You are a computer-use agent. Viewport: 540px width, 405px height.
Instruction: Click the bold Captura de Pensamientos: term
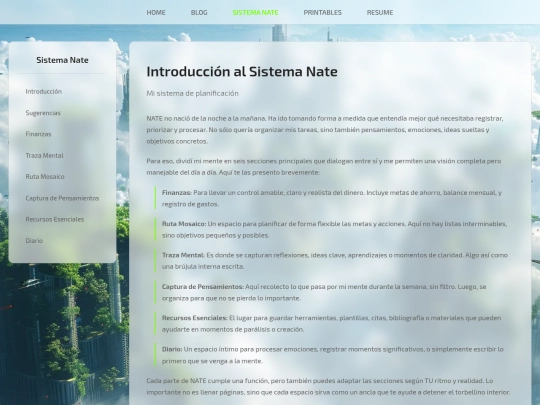(203, 286)
